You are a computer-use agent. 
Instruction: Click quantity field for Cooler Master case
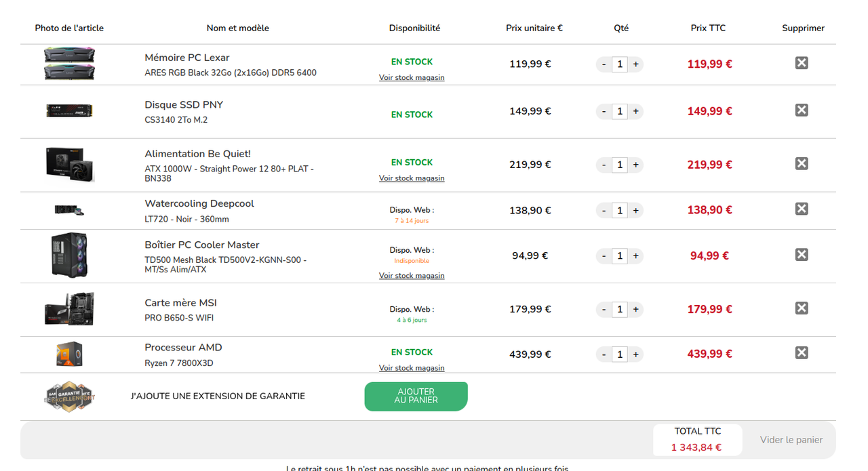(x=620, y=256)
